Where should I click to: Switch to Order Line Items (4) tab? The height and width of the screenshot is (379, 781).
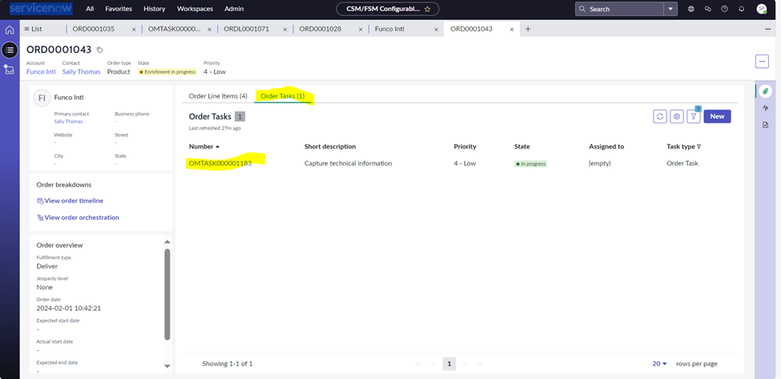(x=218, y=96)
